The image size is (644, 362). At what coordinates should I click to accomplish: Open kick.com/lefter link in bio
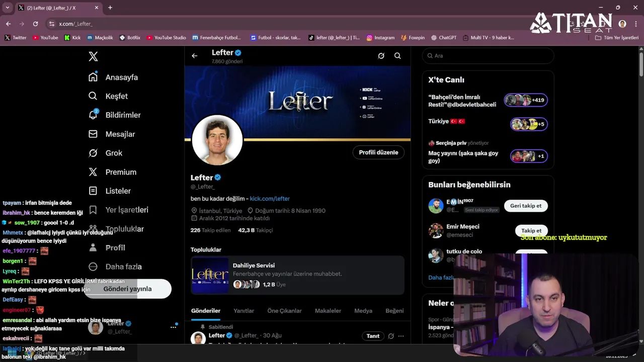pos(270,199)
